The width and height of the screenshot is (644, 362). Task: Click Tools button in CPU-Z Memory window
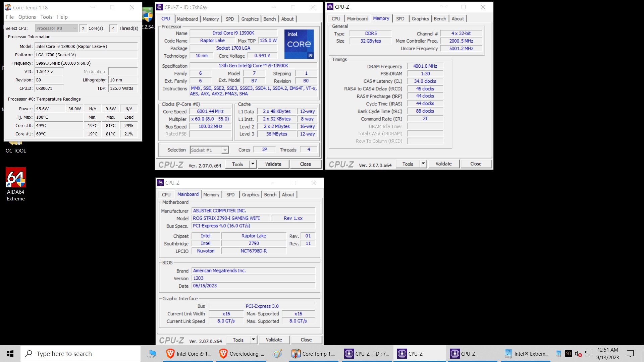408,164
